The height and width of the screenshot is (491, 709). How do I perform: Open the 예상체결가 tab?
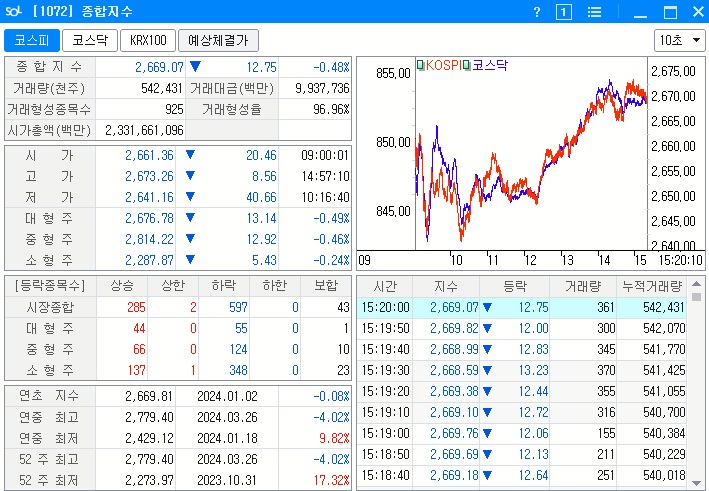point(218,41)
